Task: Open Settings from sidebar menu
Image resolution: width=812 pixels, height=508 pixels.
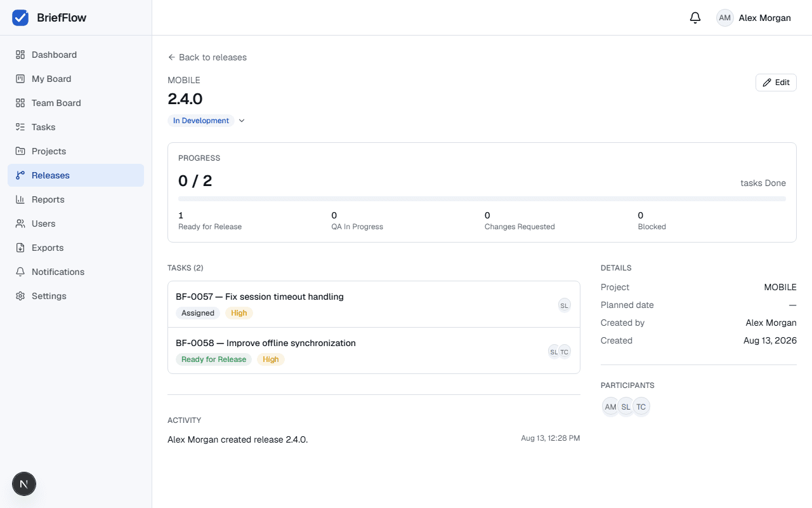Action: (x=75, y=296)
